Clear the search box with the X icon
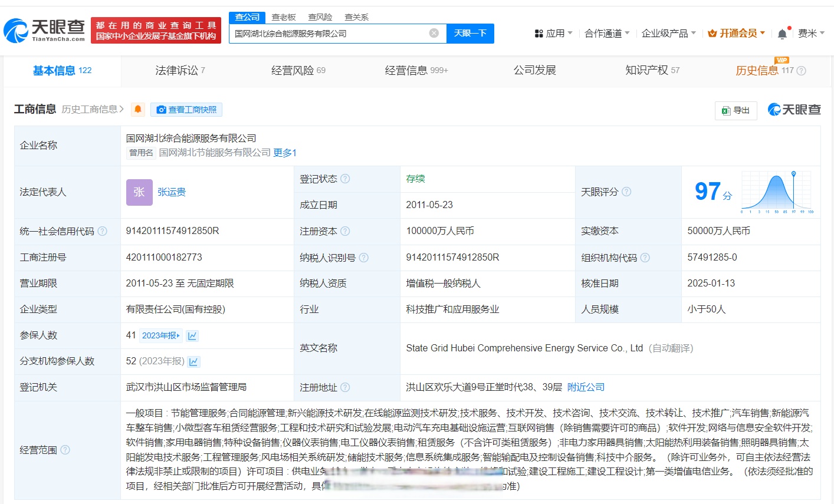The image size is (834, 504). (435, 33)
